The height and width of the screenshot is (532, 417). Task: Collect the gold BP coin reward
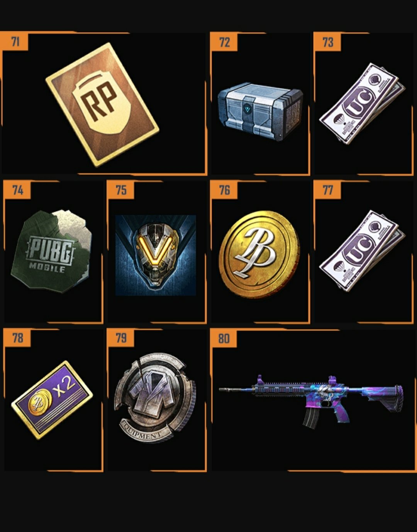(x=259, y=254)
